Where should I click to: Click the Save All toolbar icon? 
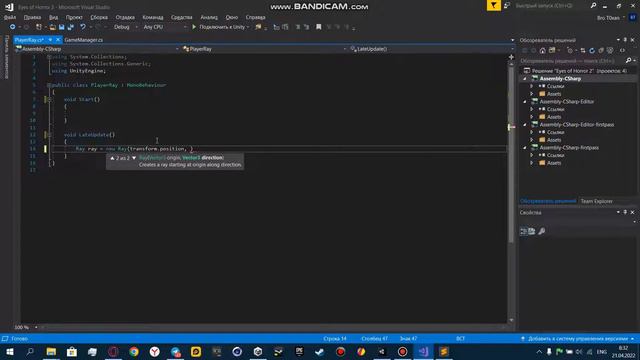(x=71, y=27)
